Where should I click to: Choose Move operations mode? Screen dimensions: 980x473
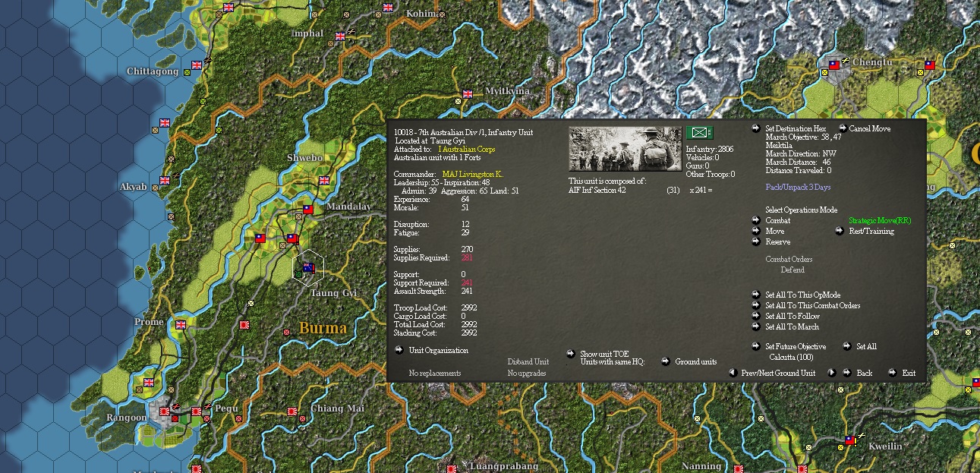[x=756, y=231]
